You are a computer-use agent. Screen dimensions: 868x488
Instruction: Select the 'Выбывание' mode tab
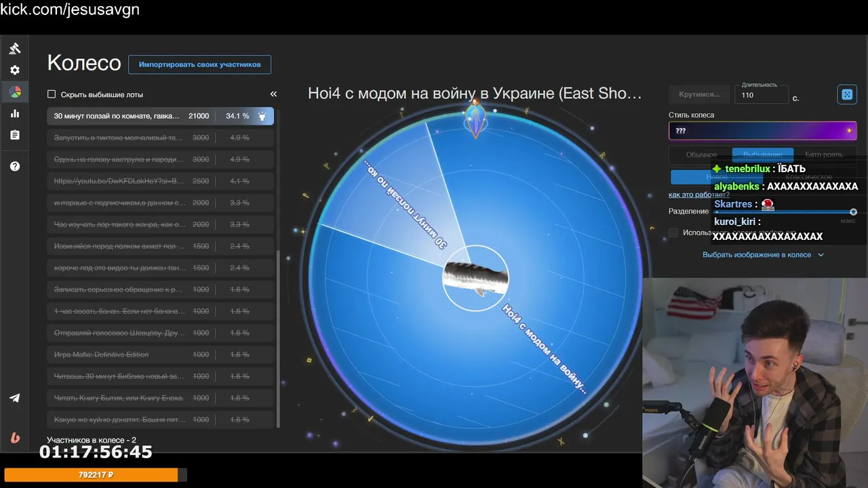point(763,155)
